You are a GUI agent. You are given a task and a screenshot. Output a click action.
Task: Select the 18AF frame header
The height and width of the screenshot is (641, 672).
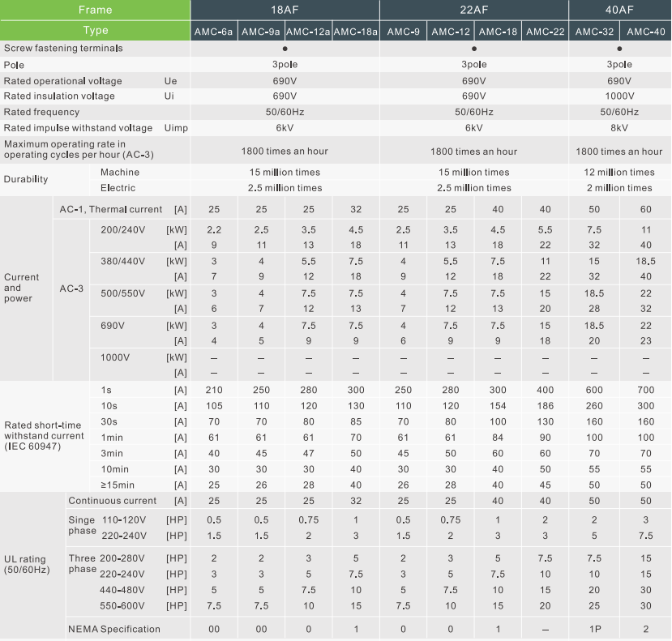[285, 10]
